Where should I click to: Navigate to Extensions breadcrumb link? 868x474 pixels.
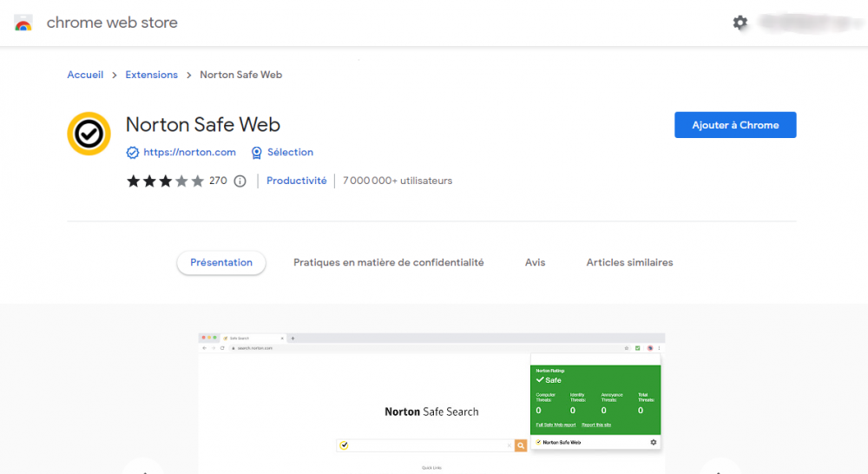click(x=151, y=75)
